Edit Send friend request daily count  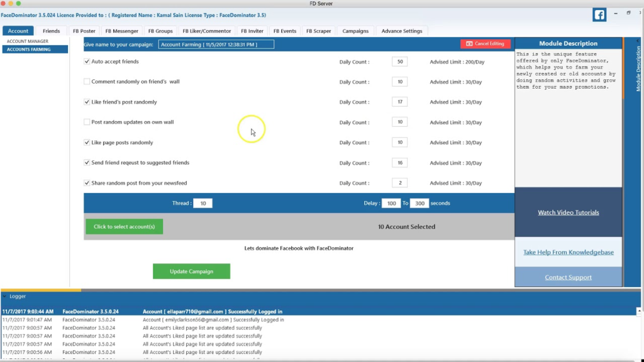(399, 163)
